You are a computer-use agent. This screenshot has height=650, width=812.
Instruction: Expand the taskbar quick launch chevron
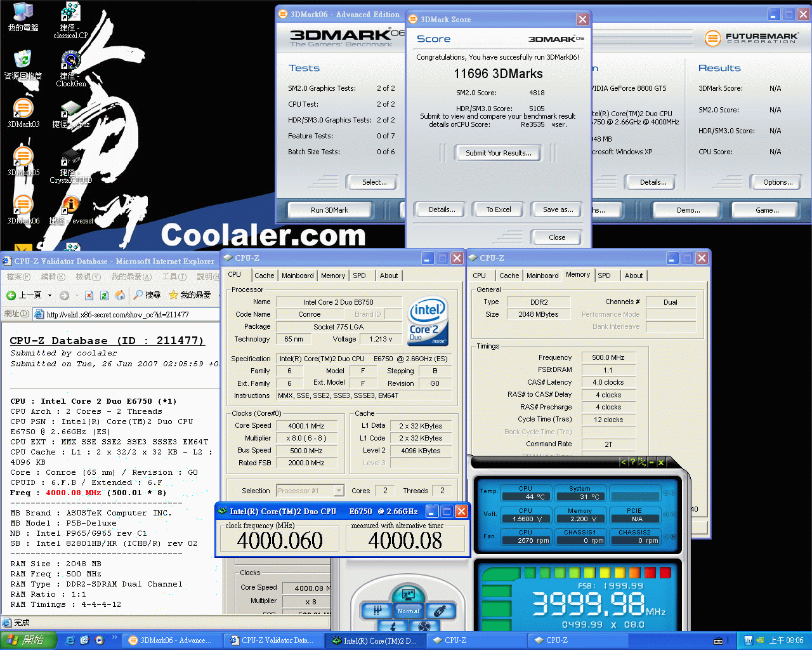(x=115, y=637)
